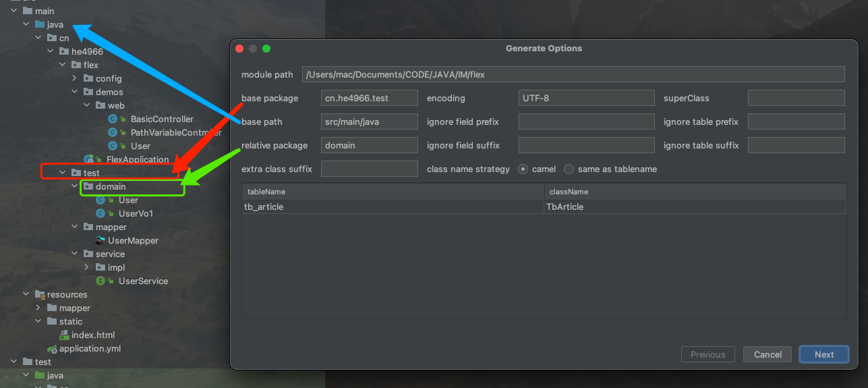
Task: Collapse the web package node
Action: (x=87, y=105)
